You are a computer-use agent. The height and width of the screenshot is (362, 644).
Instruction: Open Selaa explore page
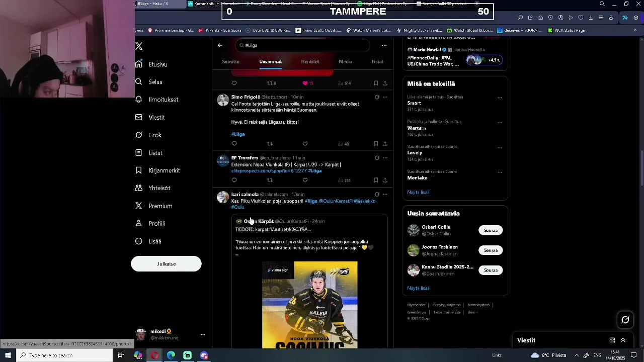(x=149, y=82)
